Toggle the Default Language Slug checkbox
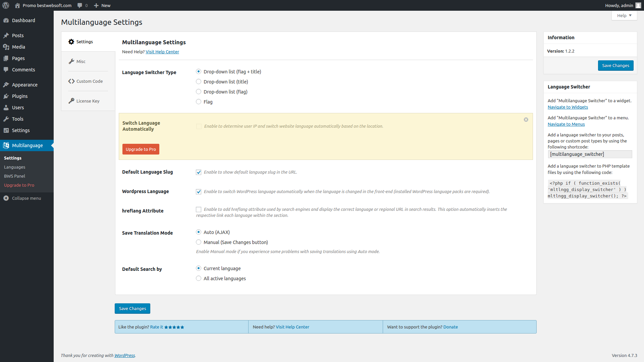644x362 pixels. point(199,172)
